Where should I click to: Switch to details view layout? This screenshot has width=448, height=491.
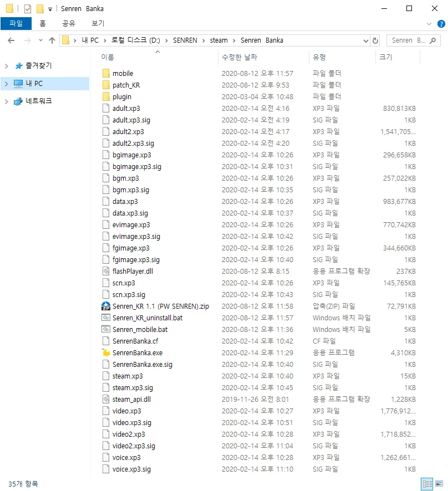(x=427, y=484)
